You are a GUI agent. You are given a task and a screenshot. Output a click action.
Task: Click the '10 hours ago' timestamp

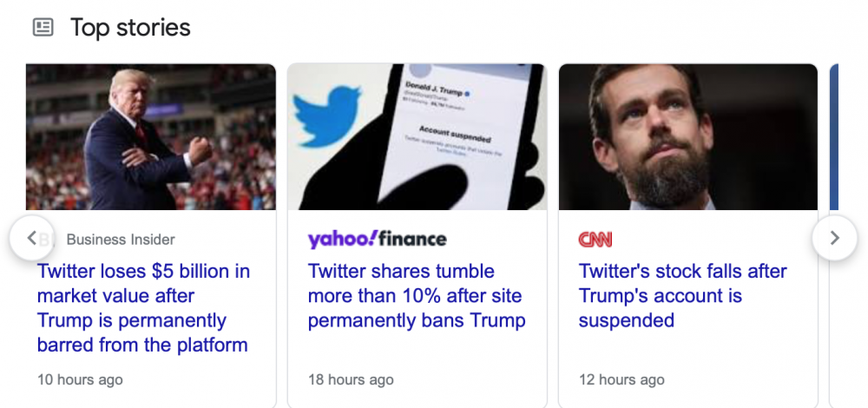coord(80,379)
